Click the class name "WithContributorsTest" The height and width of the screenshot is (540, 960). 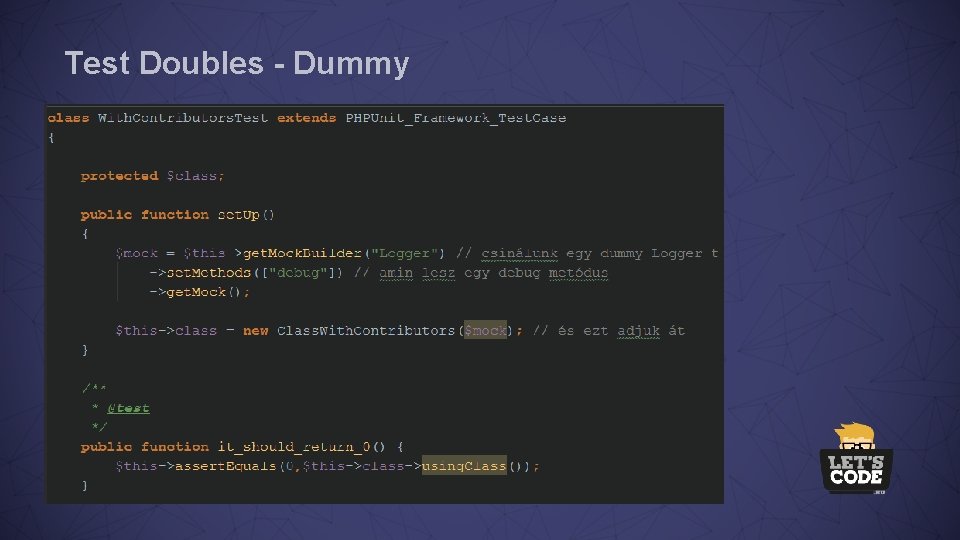[x=182, y=118]
